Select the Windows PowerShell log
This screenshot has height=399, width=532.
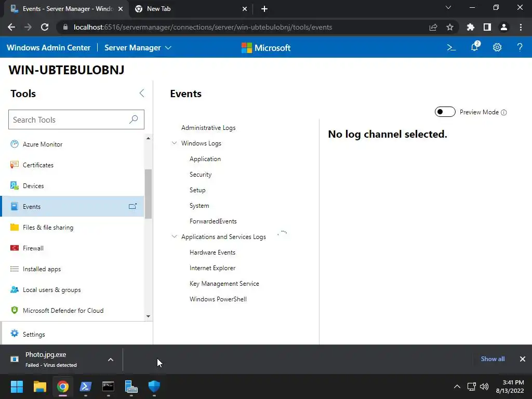pyautogui.click(x=218, y=299)
